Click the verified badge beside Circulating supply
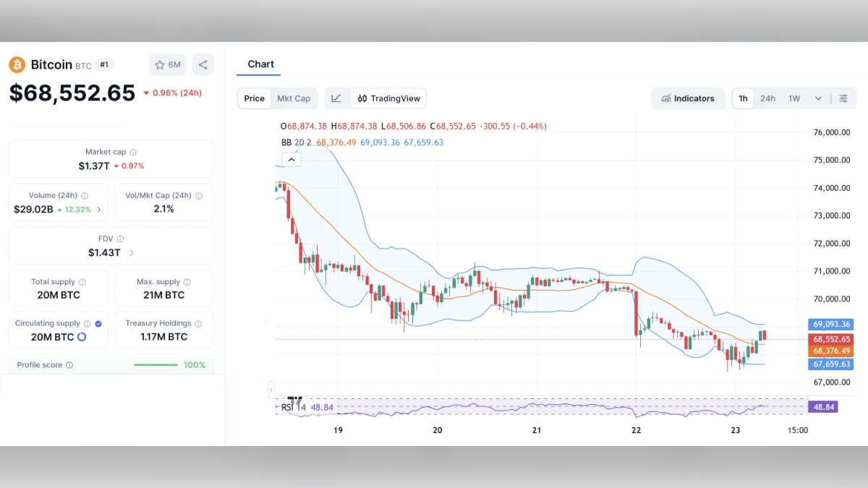 click(98, 323)
